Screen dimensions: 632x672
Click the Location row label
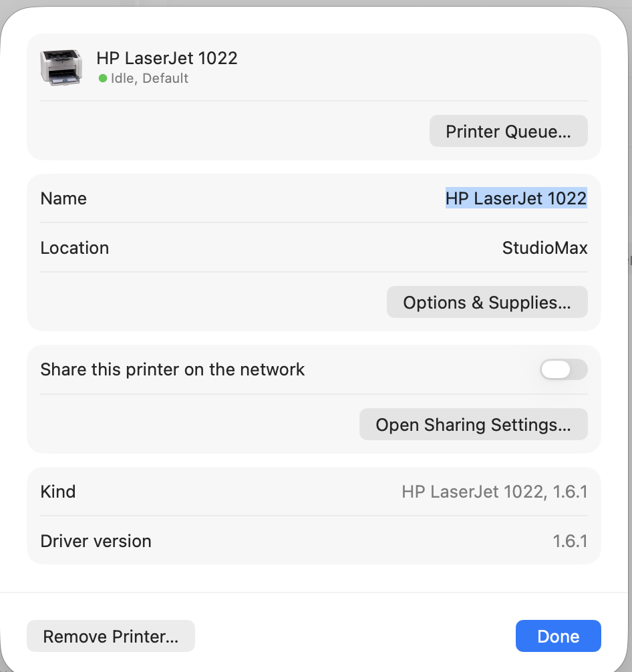tap(74, 248)
